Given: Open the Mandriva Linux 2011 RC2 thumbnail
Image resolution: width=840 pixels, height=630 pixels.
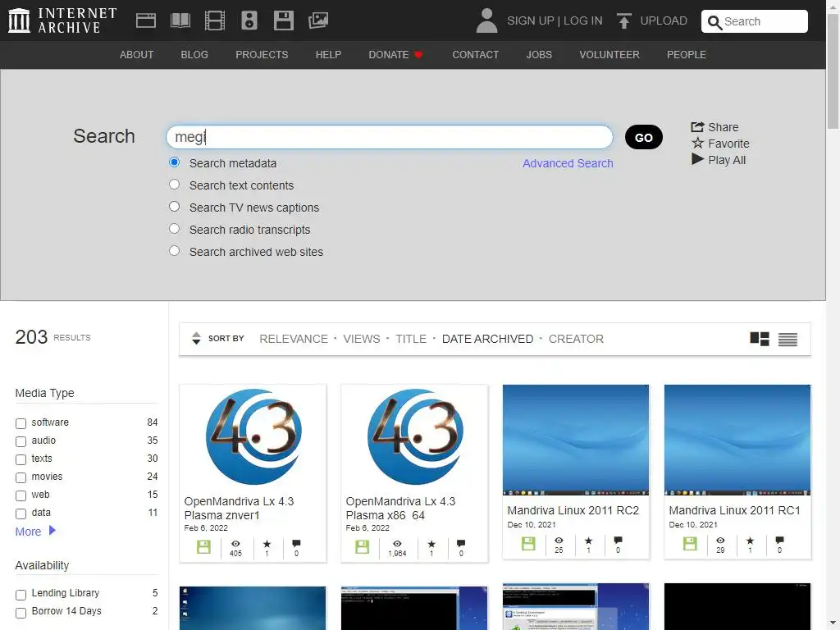Looking at the screenshot, I should tap(576, 440).
